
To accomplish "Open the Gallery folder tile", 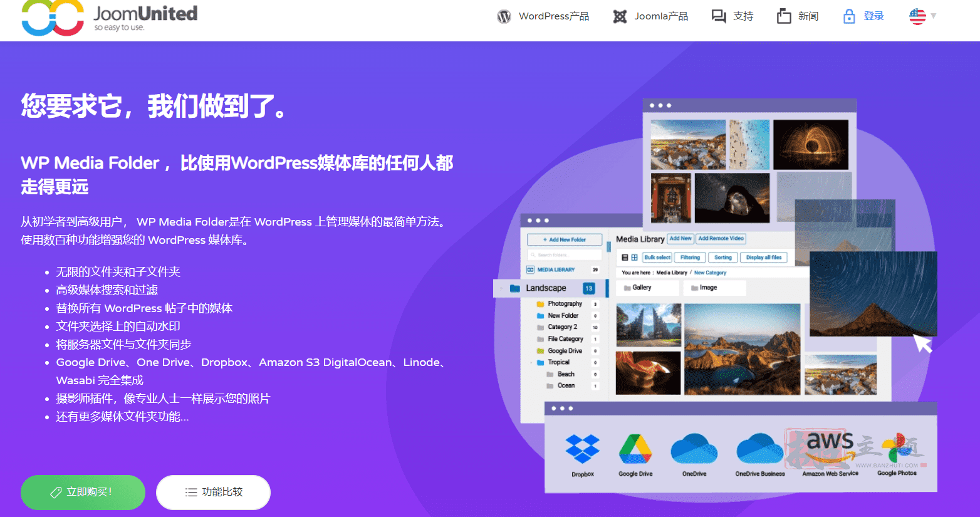I will click(648, 288).
